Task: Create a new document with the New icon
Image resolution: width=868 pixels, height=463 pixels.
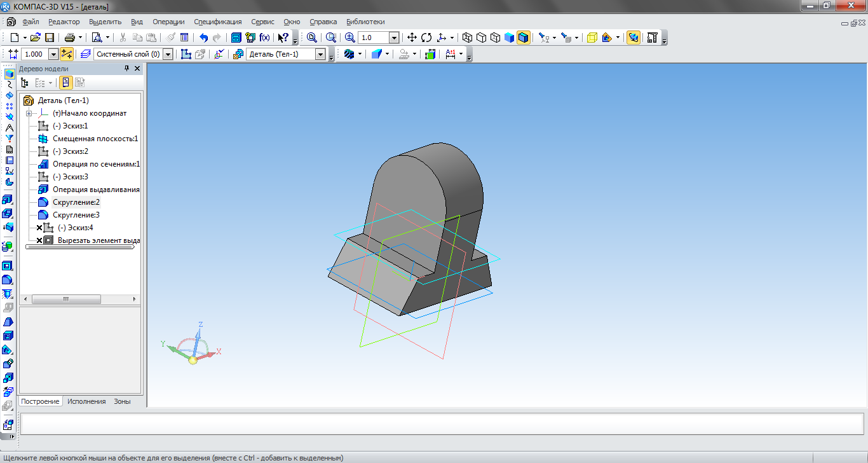Action: click(14, 38)
